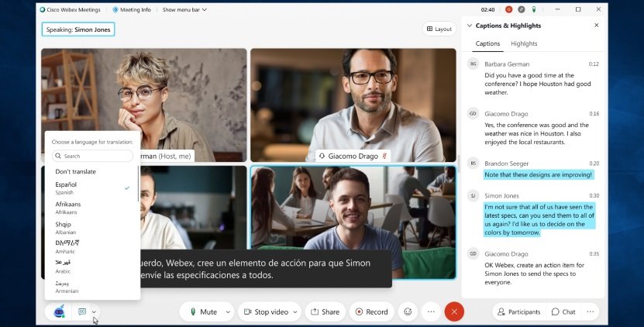The width and height of the screenshot is (644, 327).
Task: Choose Armenian translation language
Action: click(92, 287)
